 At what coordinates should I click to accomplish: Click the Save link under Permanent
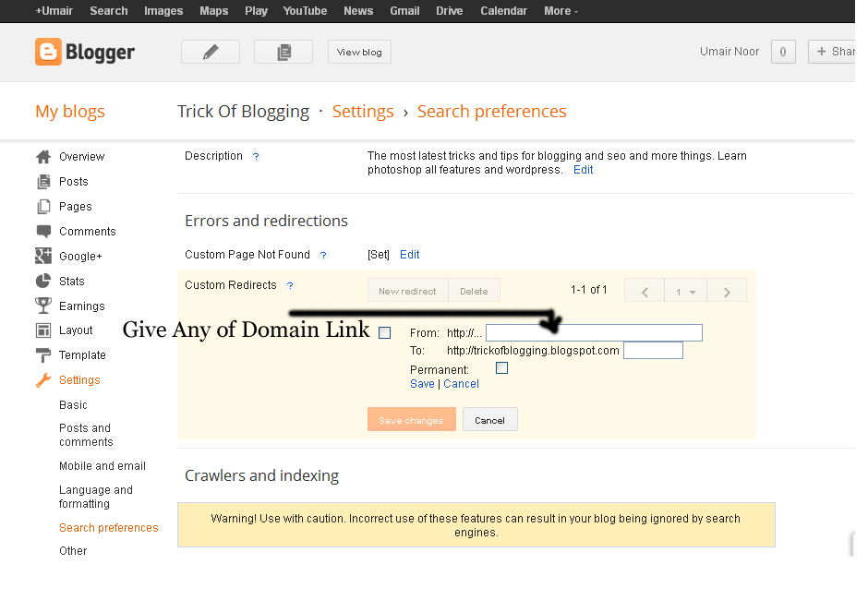point(422,384)
